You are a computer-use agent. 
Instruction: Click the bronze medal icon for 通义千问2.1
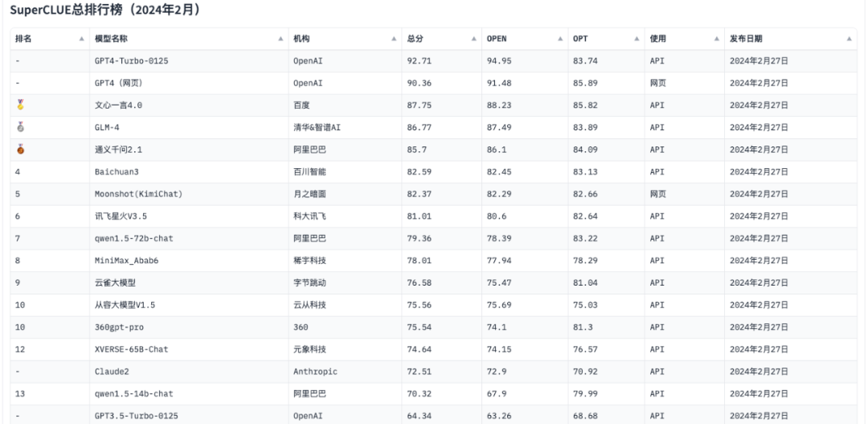(x=20, y=149)
